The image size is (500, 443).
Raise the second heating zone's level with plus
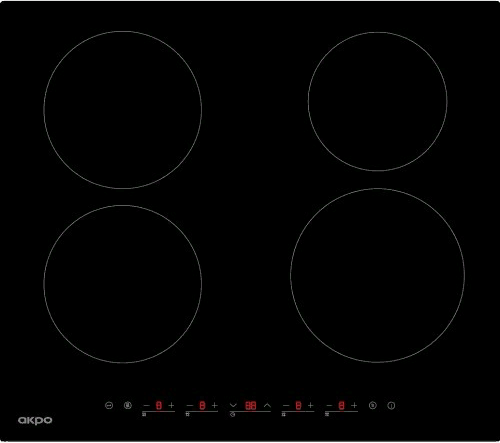tap(215, 405)
